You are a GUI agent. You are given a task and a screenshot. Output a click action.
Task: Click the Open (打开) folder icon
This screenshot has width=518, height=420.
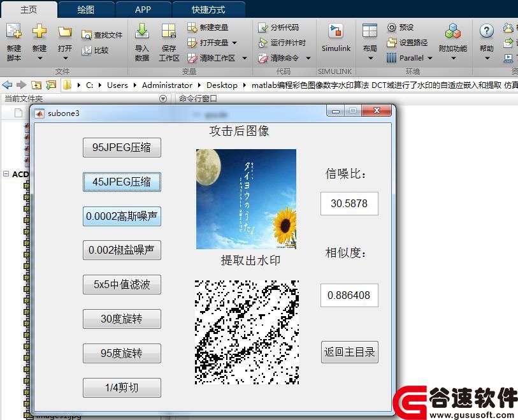(x=65, y=32)
